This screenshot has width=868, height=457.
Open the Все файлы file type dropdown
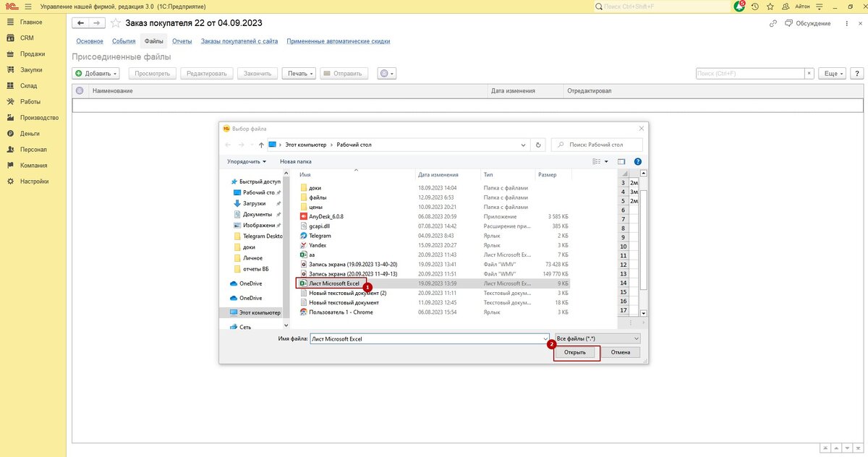click(x=598, y=338)
